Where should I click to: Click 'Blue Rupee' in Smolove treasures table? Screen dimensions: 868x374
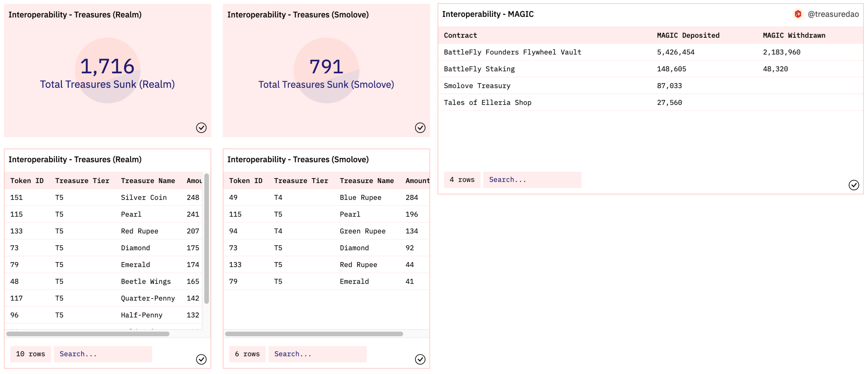360,197
